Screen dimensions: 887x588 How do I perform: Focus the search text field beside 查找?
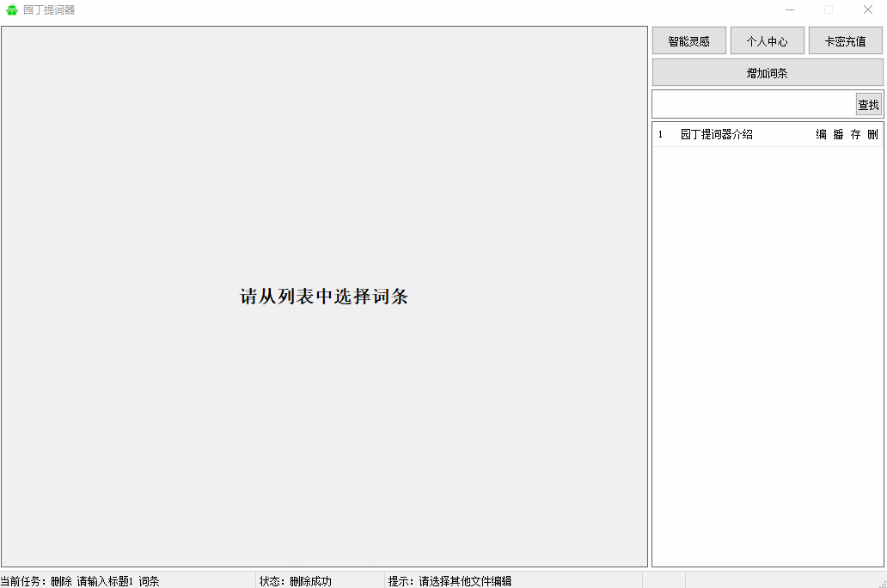pos(753,104)
